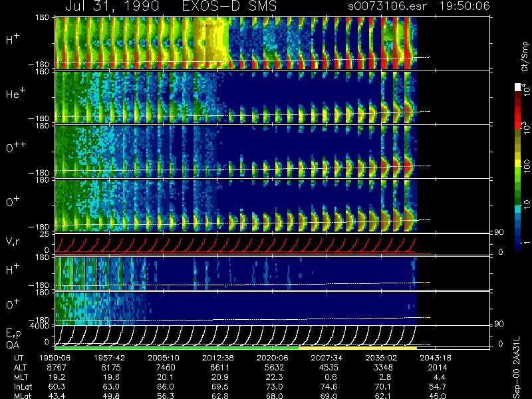Click InLat value '54.7'
532x399 pixels.
click(x=438, y=386)
